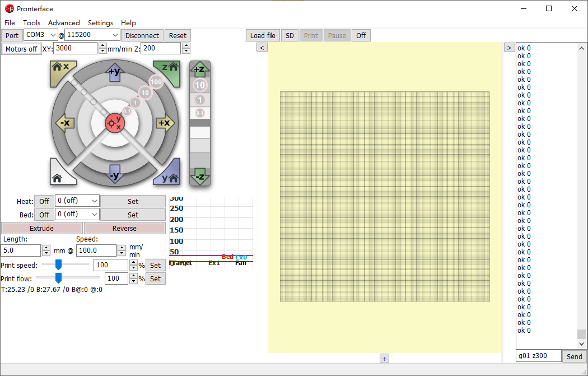Toggle the Heat Off button
This screenshot has width=588, height=376.
click(x=44, y=201)
